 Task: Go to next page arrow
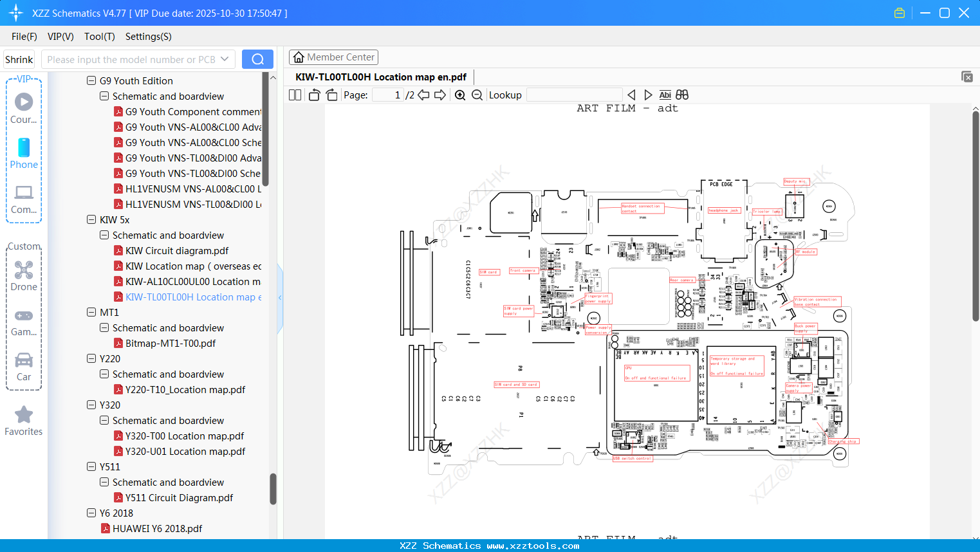[x=440, y=95]
